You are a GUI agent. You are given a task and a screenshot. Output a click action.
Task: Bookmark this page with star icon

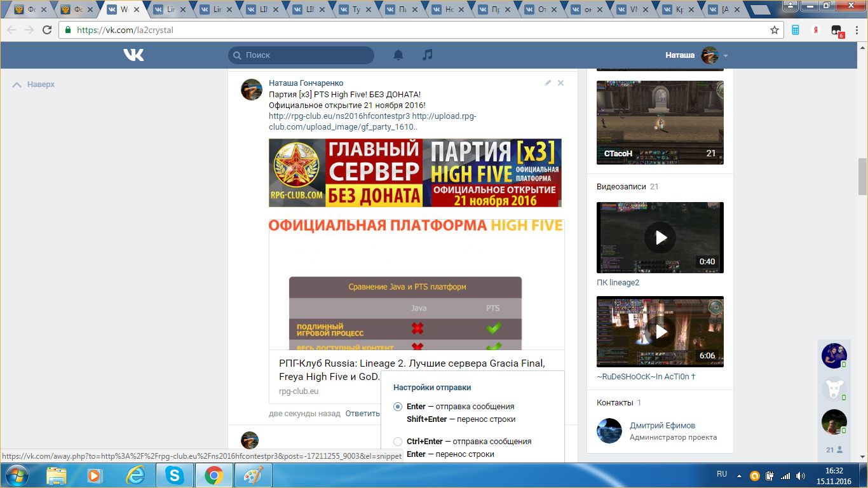(x=775, y=30)
